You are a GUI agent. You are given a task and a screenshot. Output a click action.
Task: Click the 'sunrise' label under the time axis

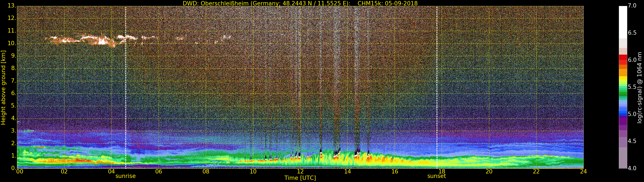pos(126,176)
